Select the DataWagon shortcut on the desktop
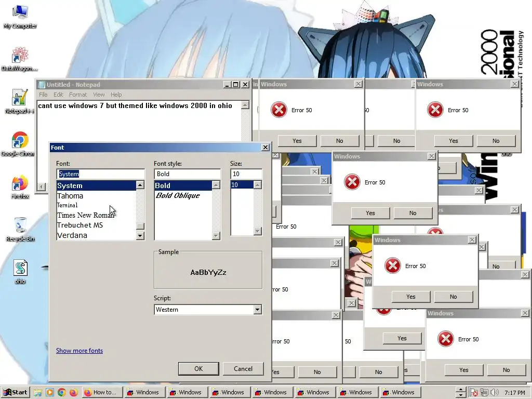The height and width of the screenshot is (399, 532). (x=19, y=59)
